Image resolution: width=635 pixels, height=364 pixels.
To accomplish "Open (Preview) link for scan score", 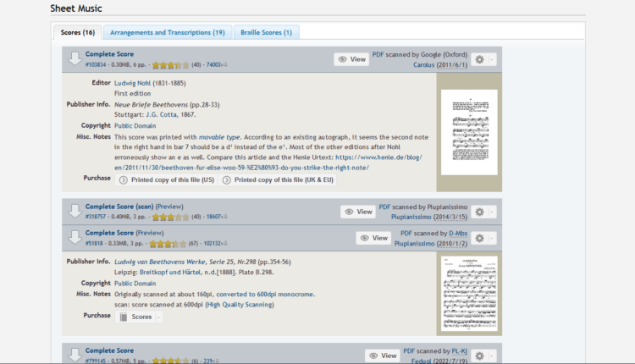I will [169, 207].
